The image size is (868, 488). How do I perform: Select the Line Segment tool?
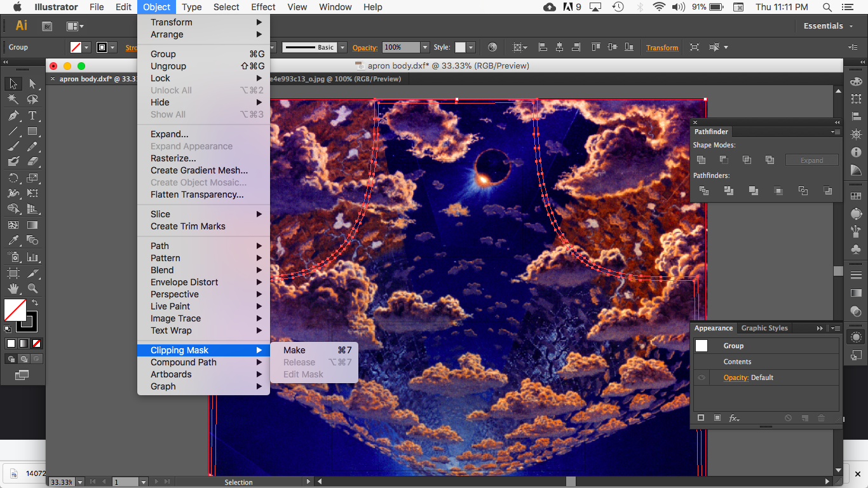tap(13, 132)
